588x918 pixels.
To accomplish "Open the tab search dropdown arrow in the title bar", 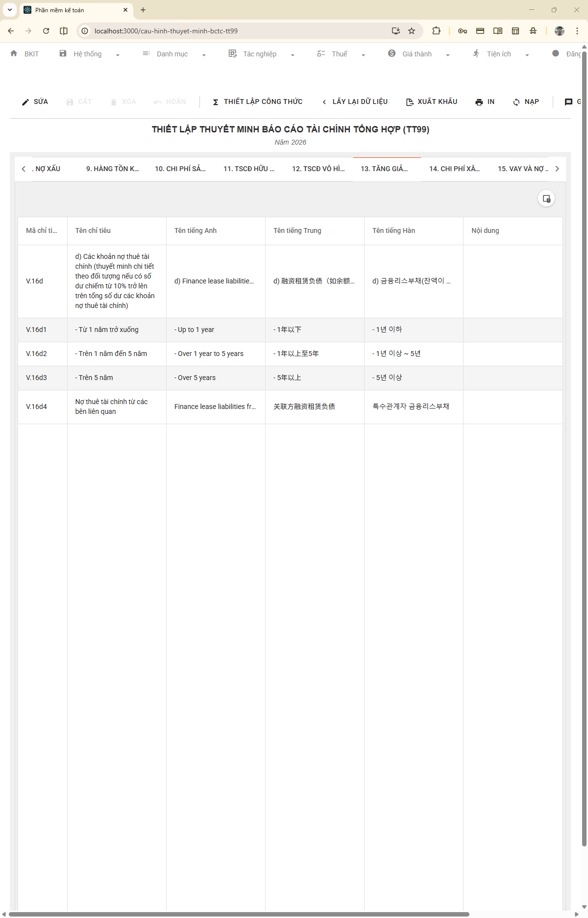I will pyautogui.click(x=10, y=10).
